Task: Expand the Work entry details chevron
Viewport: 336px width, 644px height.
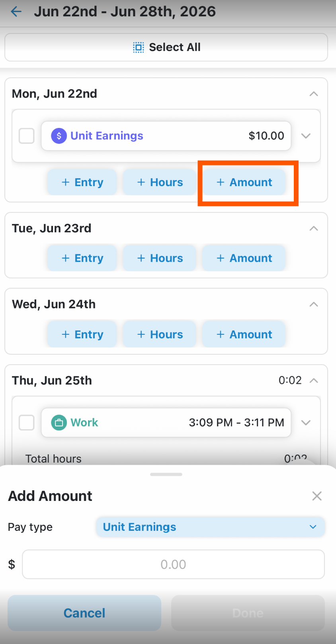Action: [x=306, y=423]
